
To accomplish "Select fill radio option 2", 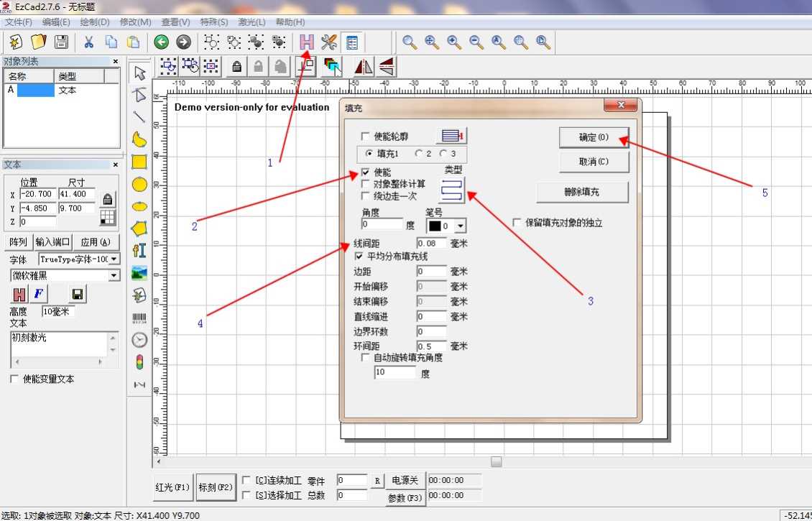I will tap(419, 154).
